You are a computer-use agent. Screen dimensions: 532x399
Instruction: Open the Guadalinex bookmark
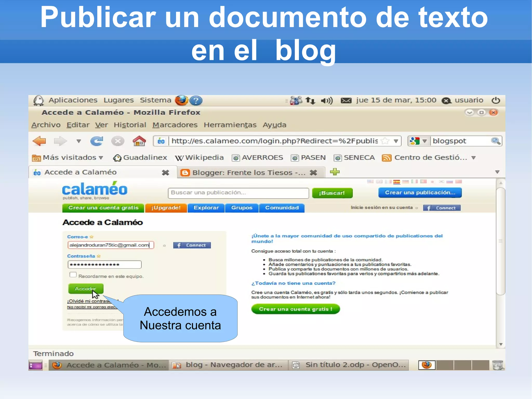click(x=140, y=158)
